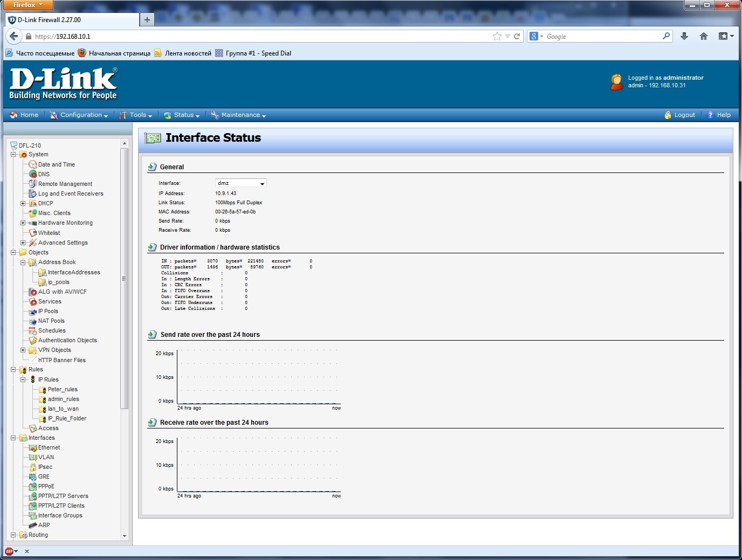This screenshot has height=560, width=742.
Task: Click the sidebar tree scrollbar down arrow
Action: click(125, 536)
